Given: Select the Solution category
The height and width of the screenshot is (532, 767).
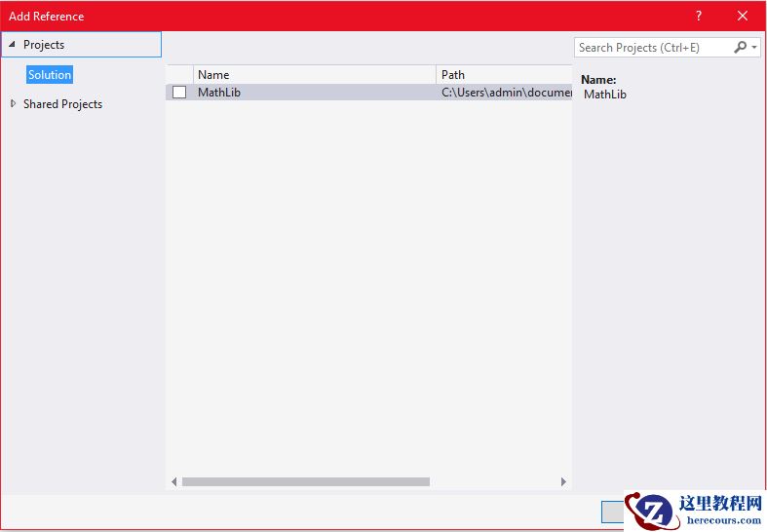Looking at the screenshot, I should point(50,75).
